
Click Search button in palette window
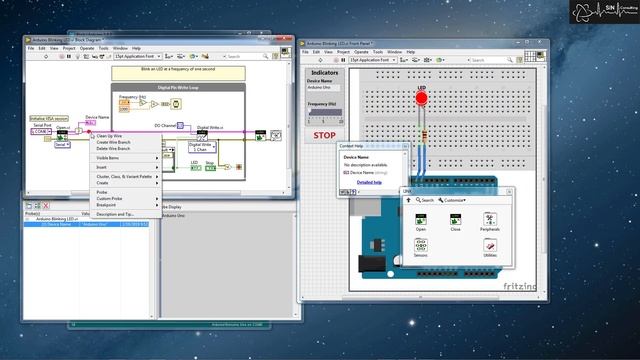[x=424, y=200]
